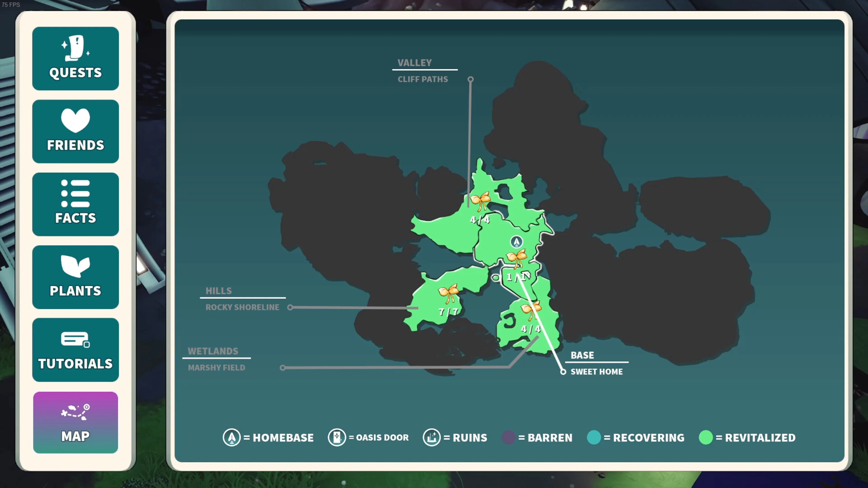
Task: Open the Plants panel
Action: tap(75, 277)
